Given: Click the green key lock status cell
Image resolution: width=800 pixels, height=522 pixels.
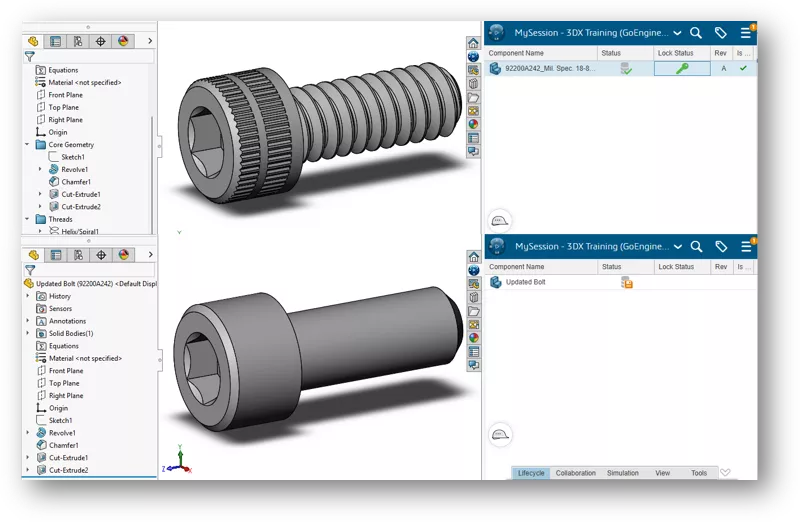Looking at the screenshot, I should click(x=682, y=68).
